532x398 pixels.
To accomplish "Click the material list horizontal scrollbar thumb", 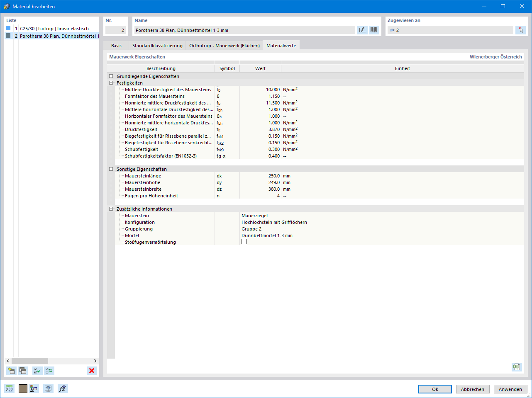I will coord(30,361).
